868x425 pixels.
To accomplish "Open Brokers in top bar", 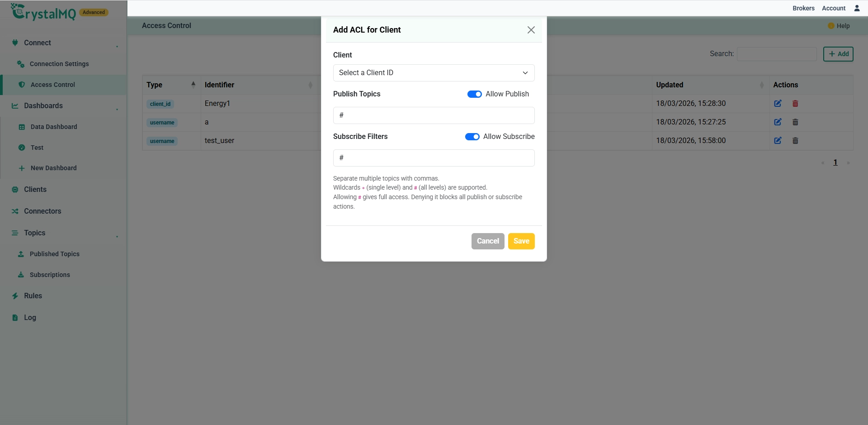I will click(803, 8).
